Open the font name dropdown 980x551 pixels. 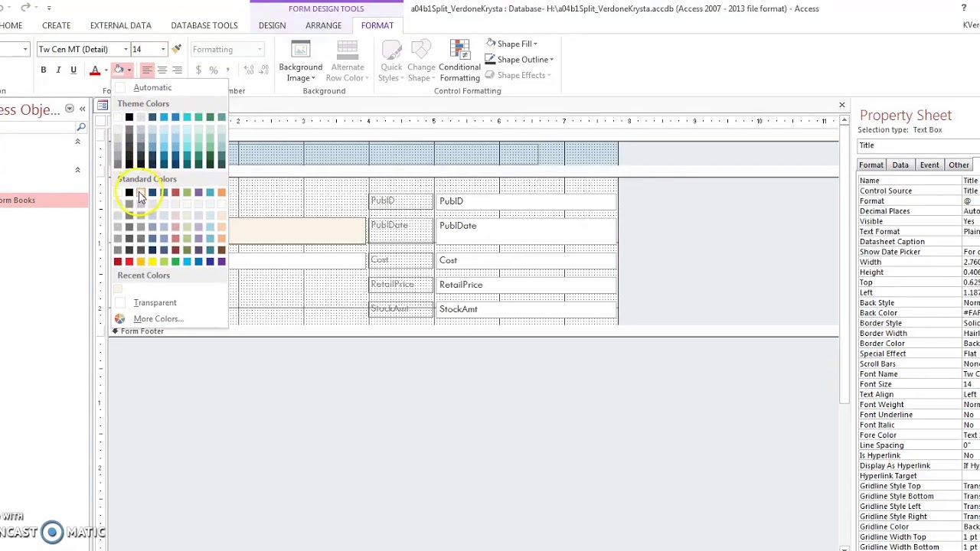tap(126, 50)
